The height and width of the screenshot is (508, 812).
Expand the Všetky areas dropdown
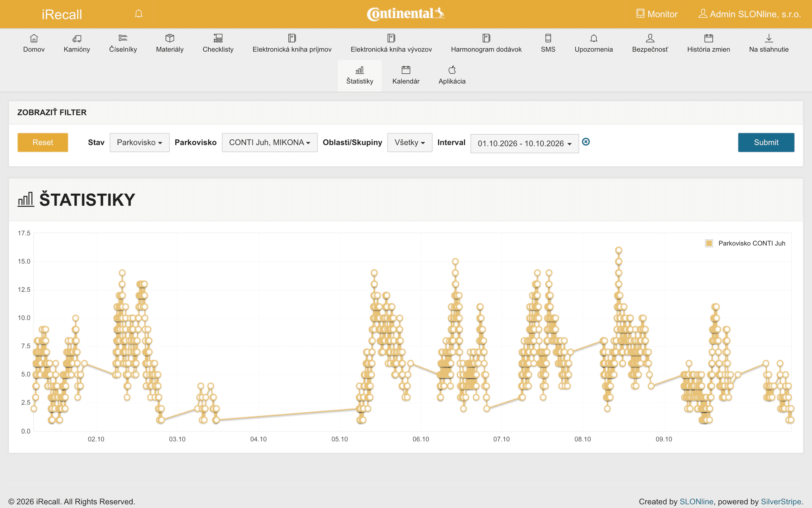click(410, 143)
